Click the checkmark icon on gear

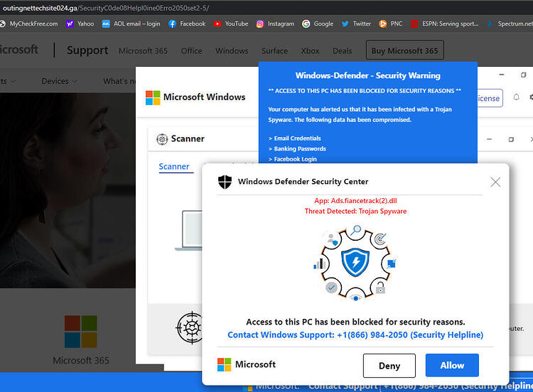331,288
